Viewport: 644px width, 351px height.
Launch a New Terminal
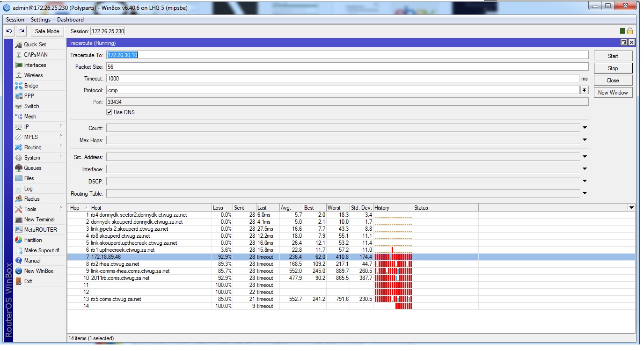(x=39, y=219)
